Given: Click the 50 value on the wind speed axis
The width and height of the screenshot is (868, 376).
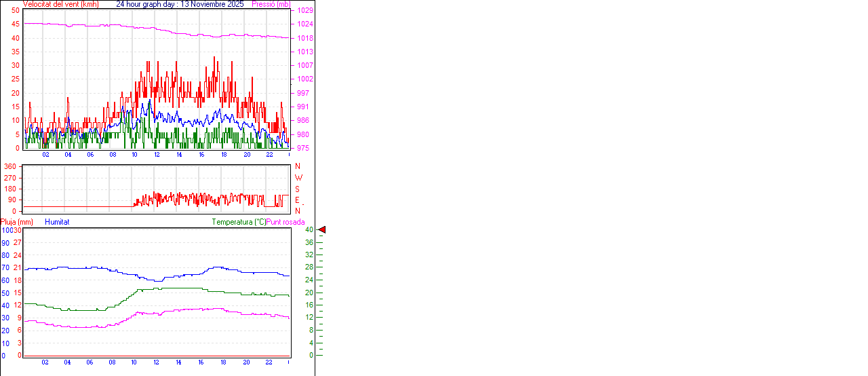Looking at the screenshot, I should 15,11.
